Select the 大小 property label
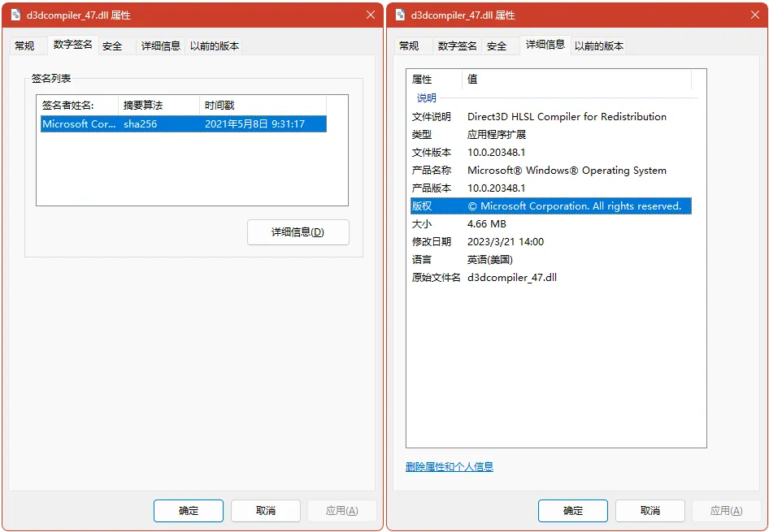The width and height of the screenshot is (769, 532). click(x=422, y=224)
